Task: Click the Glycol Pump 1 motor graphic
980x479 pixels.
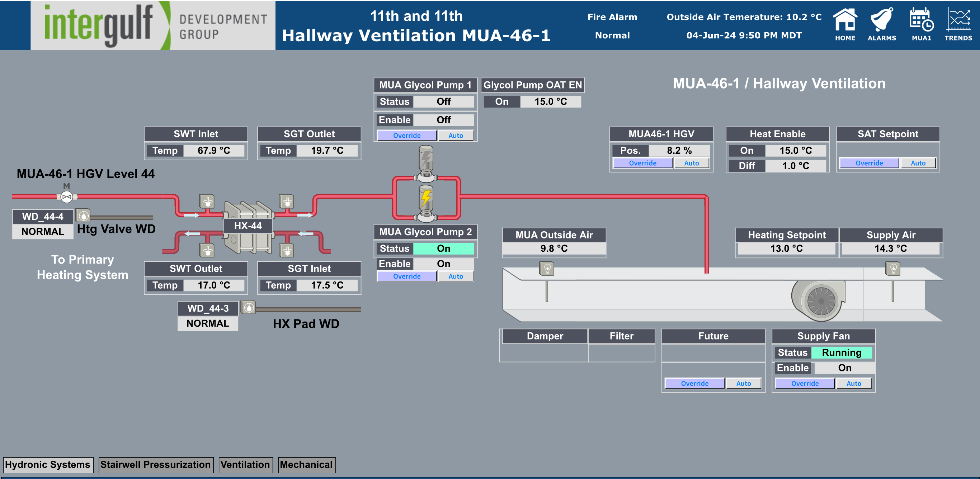Action: pos(426,163)
